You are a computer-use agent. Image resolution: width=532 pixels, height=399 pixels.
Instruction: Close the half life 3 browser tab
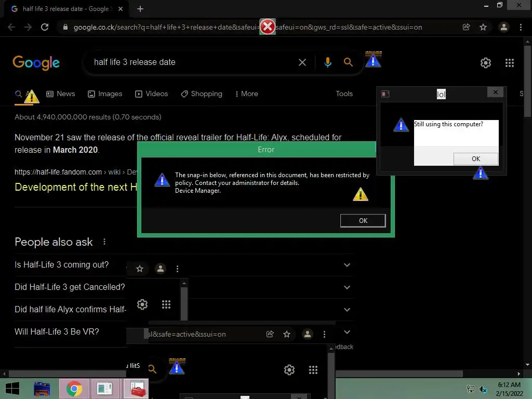pyautogui.click(x=121, y=9)
